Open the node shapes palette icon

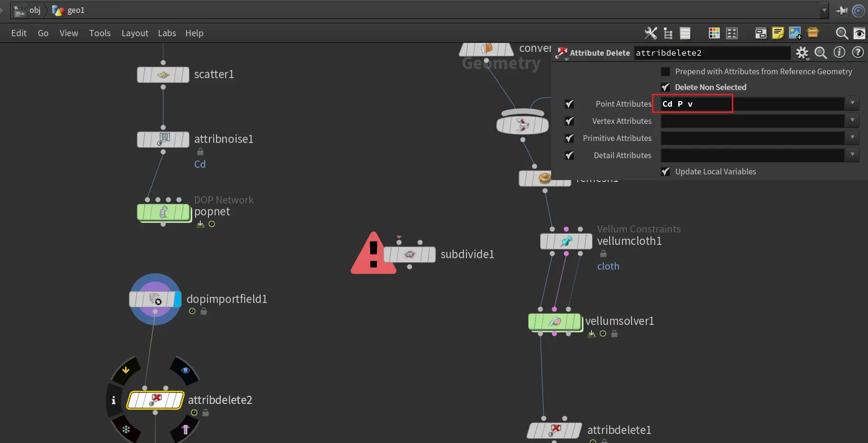point(732,33)
